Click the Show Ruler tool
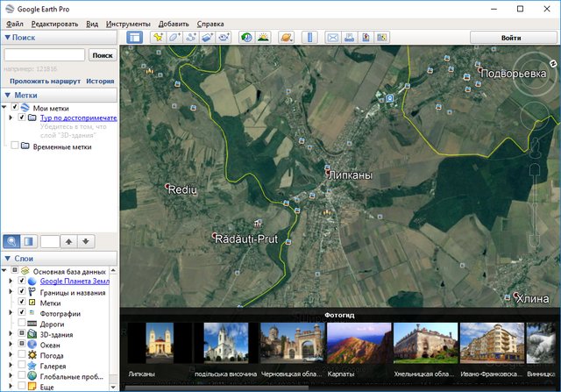561x392 pixels. click(x=308, y=38)
